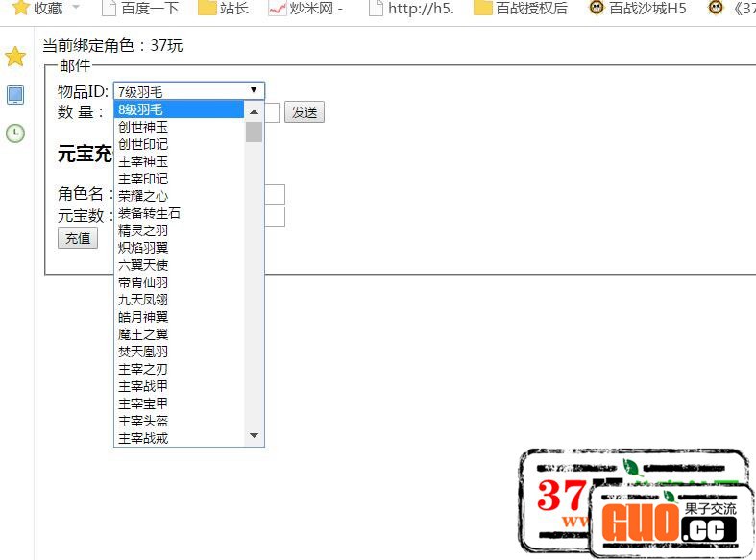Open the history clock sidebar icon
This screenshot has height=560, width=756.
pos(15,134)
